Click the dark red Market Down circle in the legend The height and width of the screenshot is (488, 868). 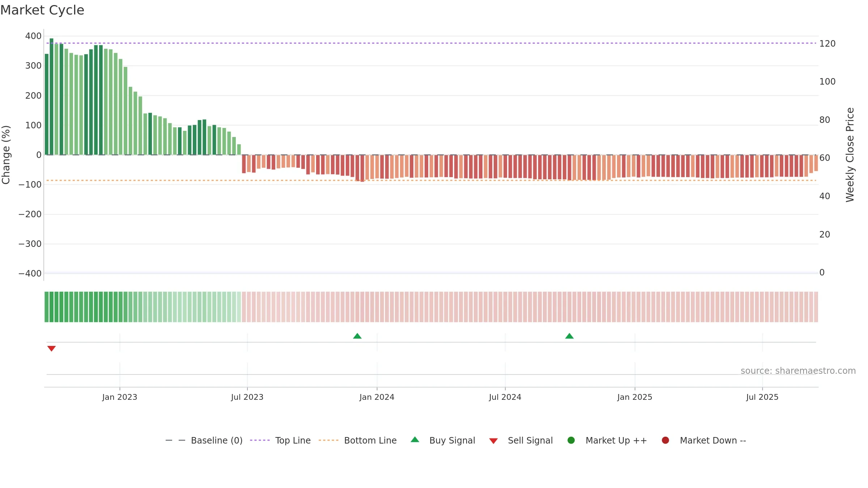(x=665, y=440)
